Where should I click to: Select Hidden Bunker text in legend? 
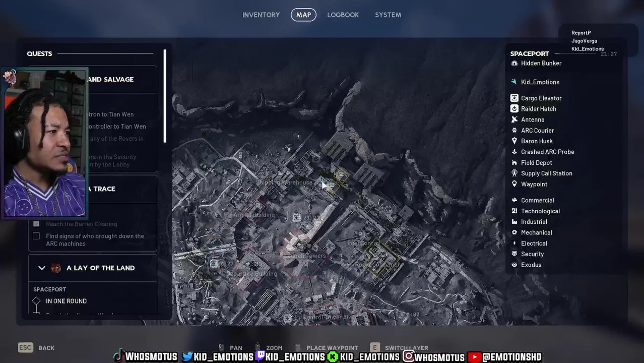[x=541, y=63]
